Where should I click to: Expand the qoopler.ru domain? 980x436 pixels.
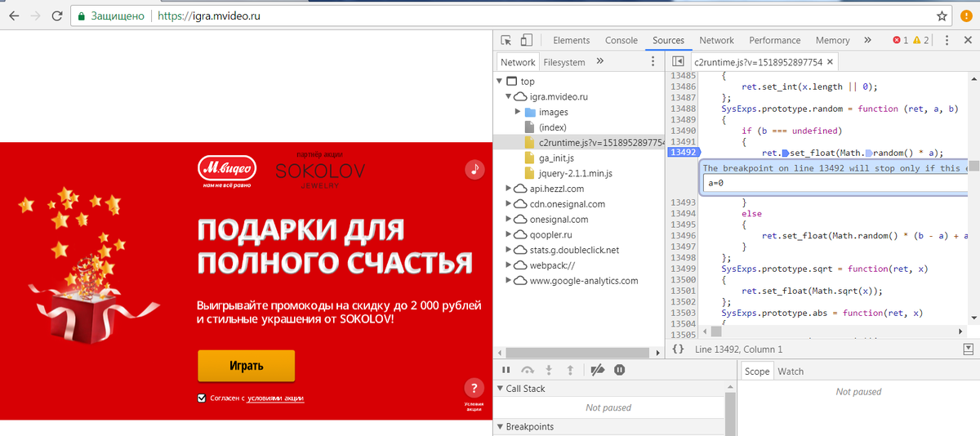click(510, 234)
